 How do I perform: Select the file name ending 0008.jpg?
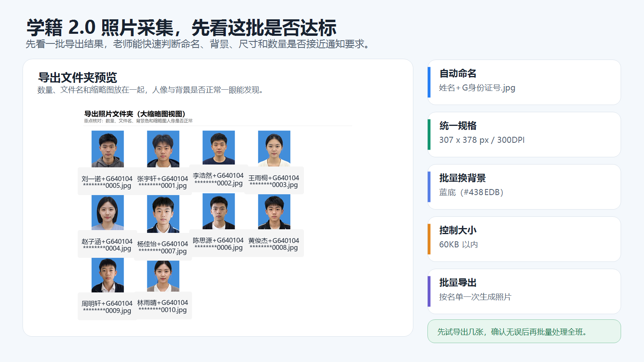point(274,244)
